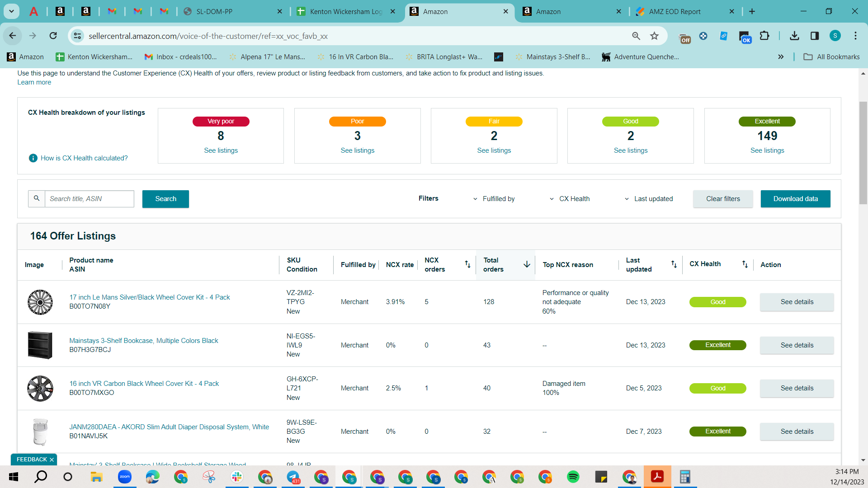Viewport: 868px width, 488px height.
Task: Sort by the Last updated column
Action: click(x=674, y=264)
